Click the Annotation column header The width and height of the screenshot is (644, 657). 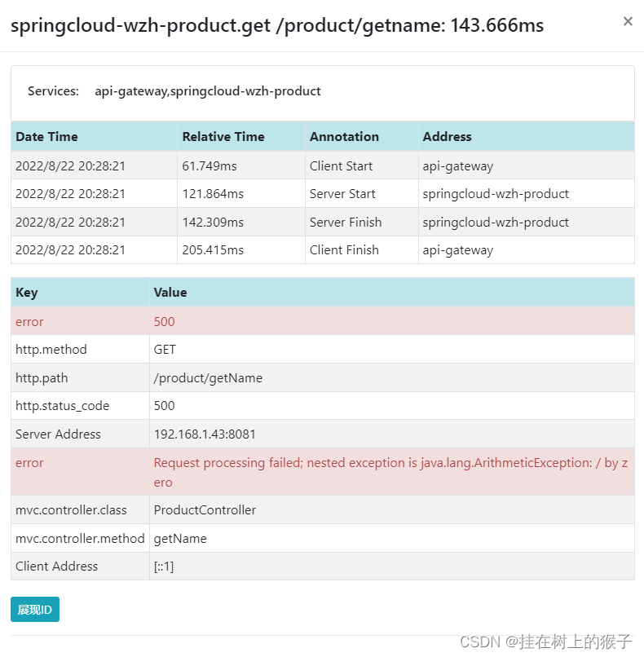[339, 136]
